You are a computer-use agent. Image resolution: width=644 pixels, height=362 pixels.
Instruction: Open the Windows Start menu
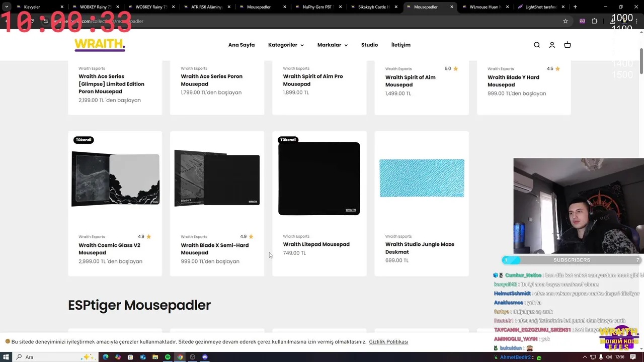(7, 357)
